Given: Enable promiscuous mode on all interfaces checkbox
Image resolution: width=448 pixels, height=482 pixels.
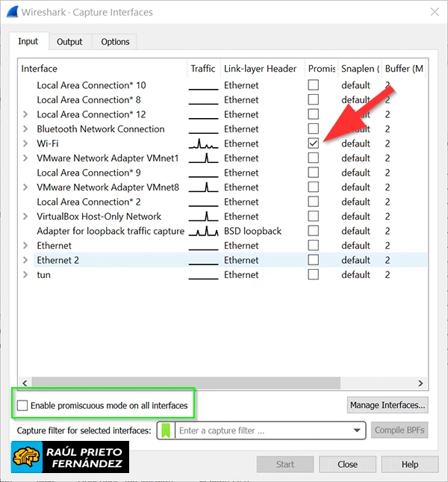Looking at the screenshot, I should point(23,405).
